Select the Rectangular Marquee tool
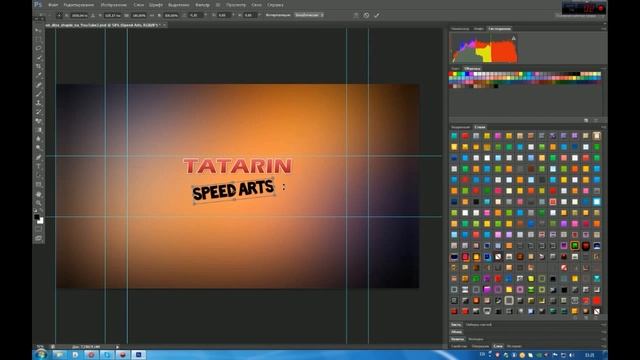Viewport: 640px width, 360px height. [x=38, y=39]
